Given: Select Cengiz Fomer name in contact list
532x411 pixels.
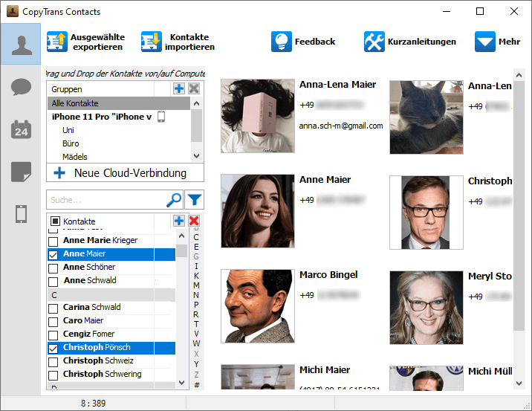Looking at the screenshot, I should (x=89, y=334).
